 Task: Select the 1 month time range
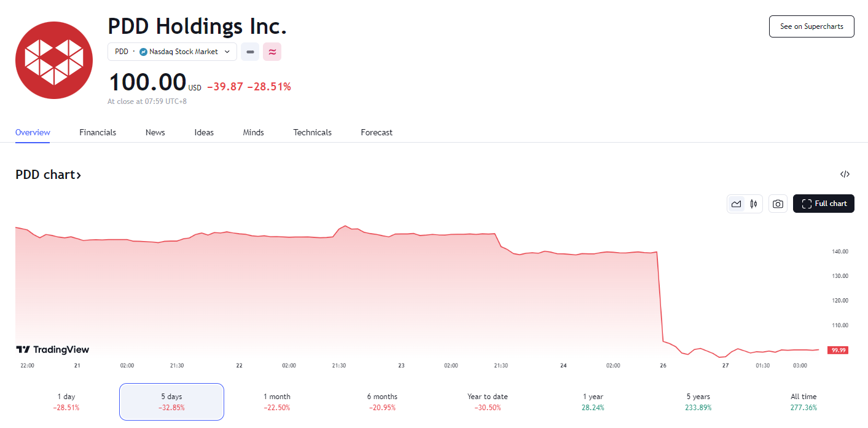[x=276, y=402]
